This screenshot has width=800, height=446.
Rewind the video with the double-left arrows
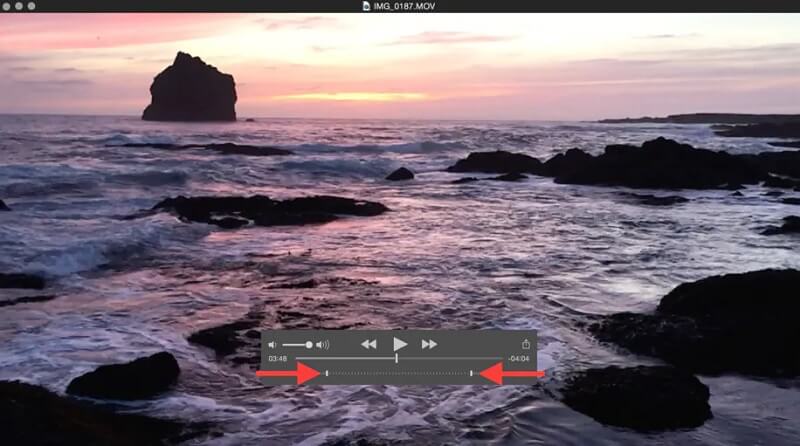pos(368,345)
